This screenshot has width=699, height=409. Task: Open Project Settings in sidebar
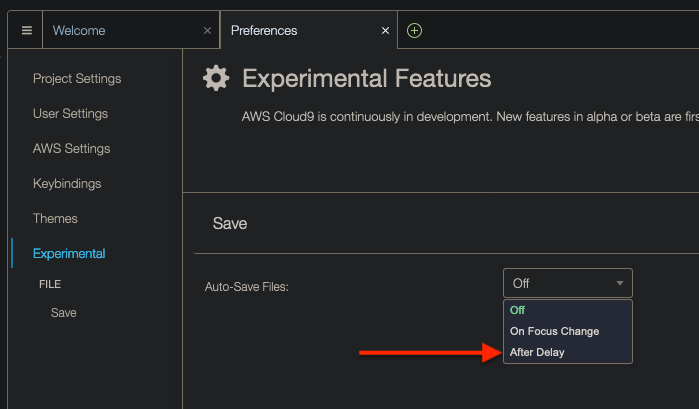coord(77,79)
